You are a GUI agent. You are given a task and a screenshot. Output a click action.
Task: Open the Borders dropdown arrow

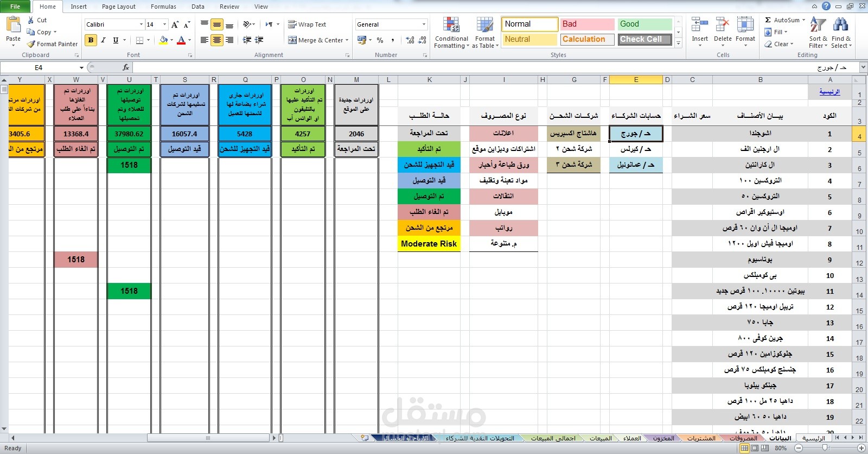149,40
